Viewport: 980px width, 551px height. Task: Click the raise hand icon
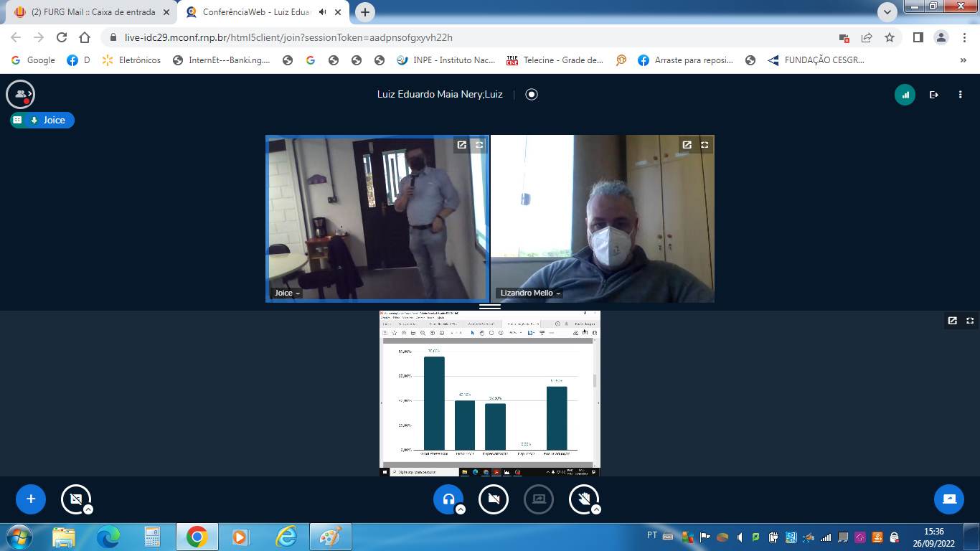point(584,499)
